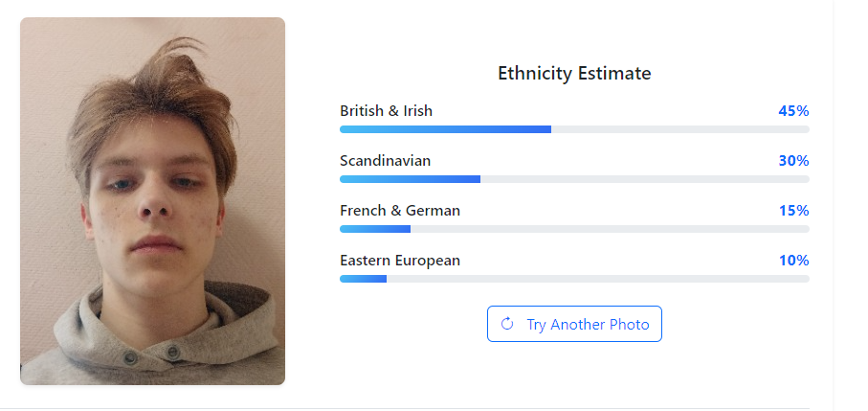
Task: Click the filled blue part of Scandinavian bar
Action: [x=410, y=179]
